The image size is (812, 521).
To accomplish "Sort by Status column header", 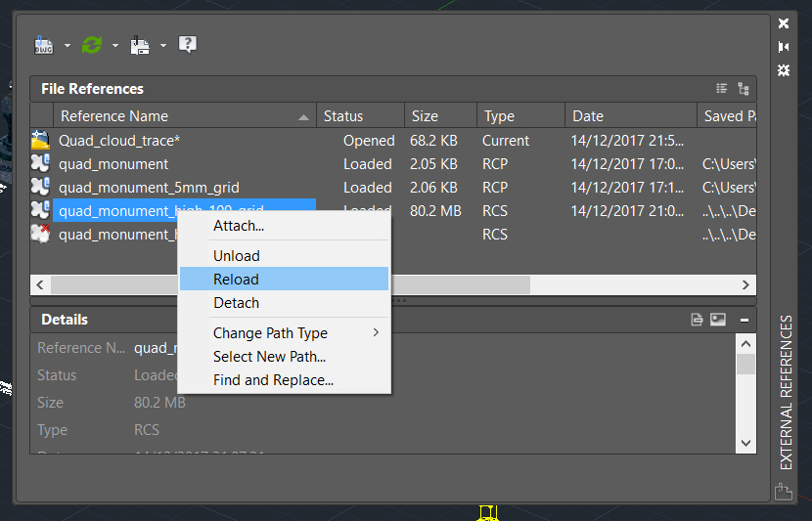I will [x=360, y=116].
